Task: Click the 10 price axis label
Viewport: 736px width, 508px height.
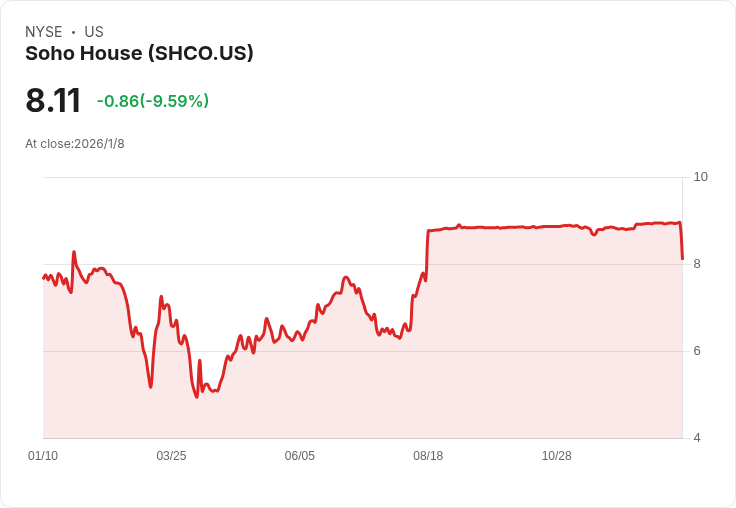Action: 700,177
